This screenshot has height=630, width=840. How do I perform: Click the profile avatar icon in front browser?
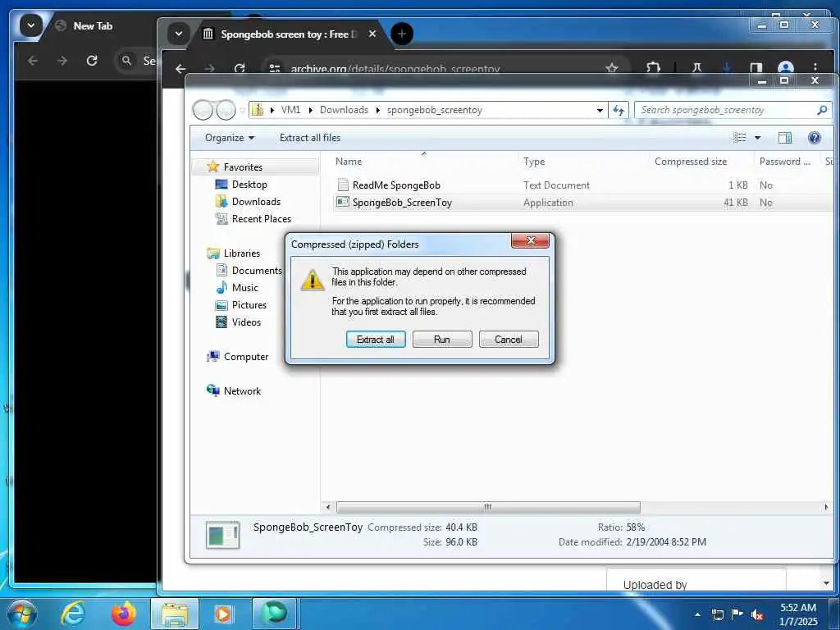pyautogui.click(x=785, y=67)
